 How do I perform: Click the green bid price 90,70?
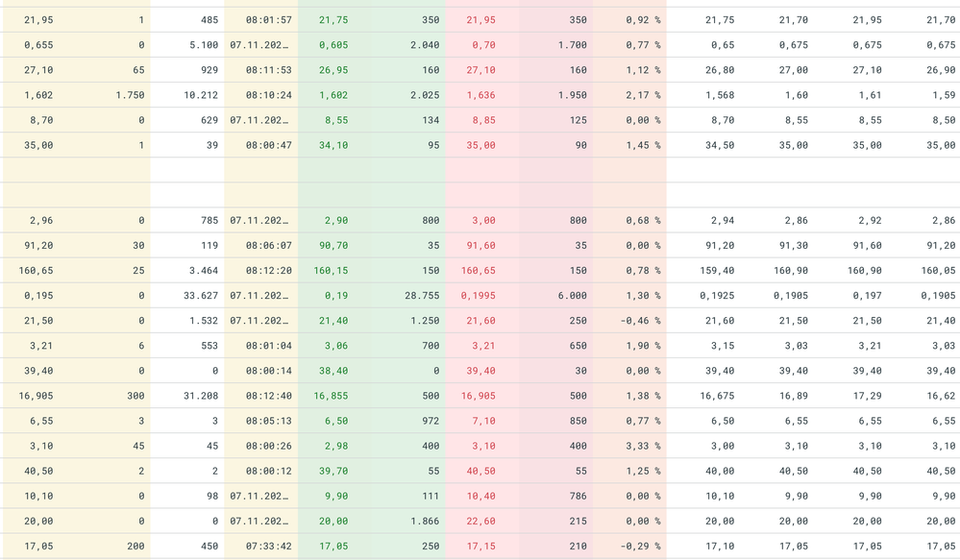tap(333, 246)
